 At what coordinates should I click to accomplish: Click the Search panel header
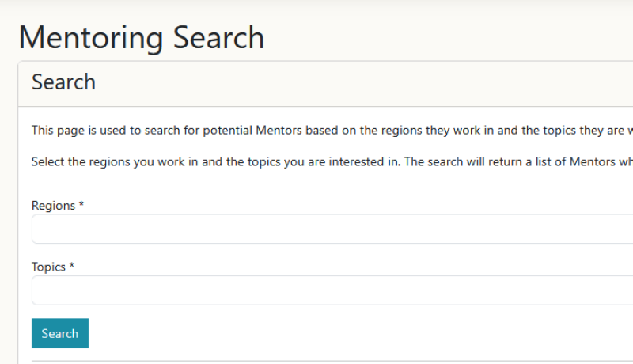pos(63,82)
